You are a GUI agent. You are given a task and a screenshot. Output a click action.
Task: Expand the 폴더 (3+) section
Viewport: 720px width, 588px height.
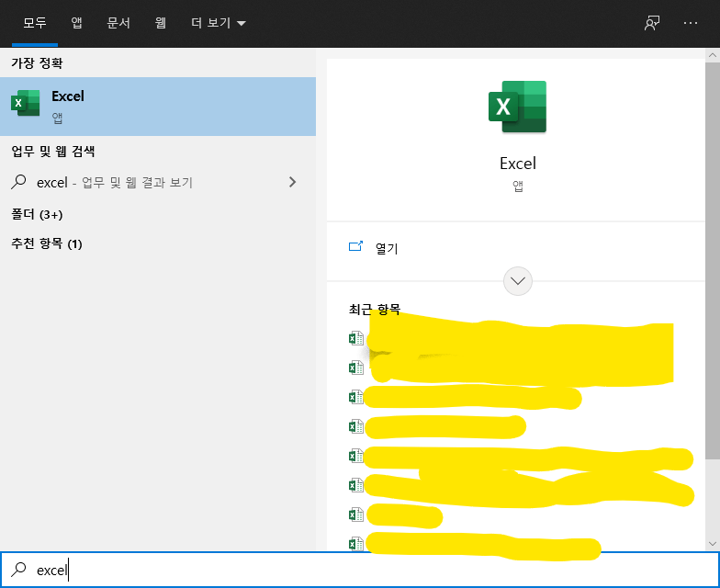click(x=37, y=215)
